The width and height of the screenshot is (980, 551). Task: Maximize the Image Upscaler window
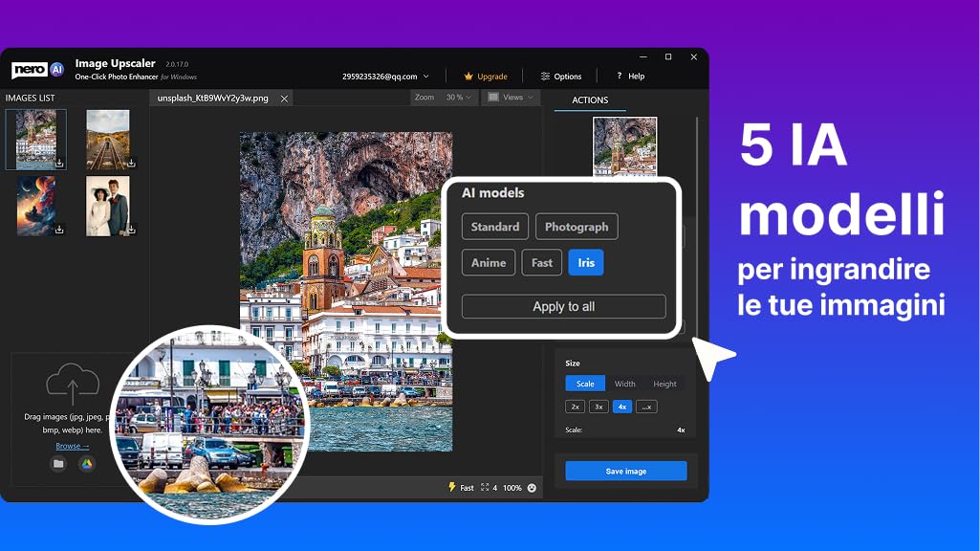[668, 56]
